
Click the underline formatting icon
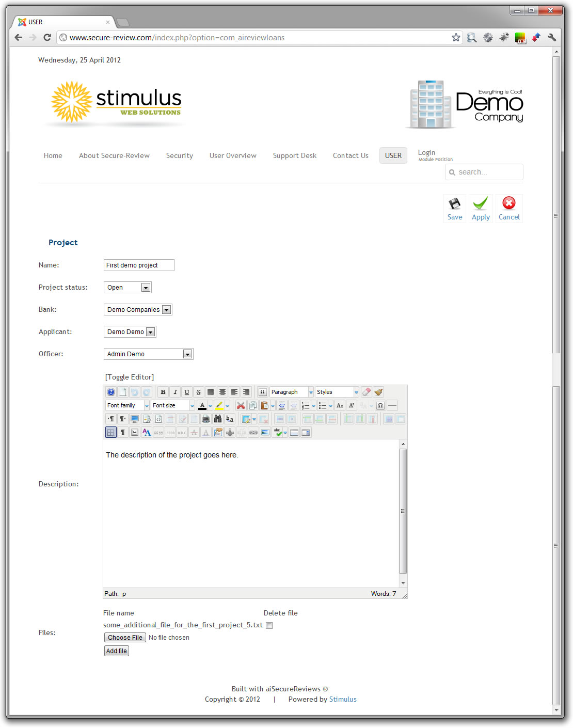(187, 392)
